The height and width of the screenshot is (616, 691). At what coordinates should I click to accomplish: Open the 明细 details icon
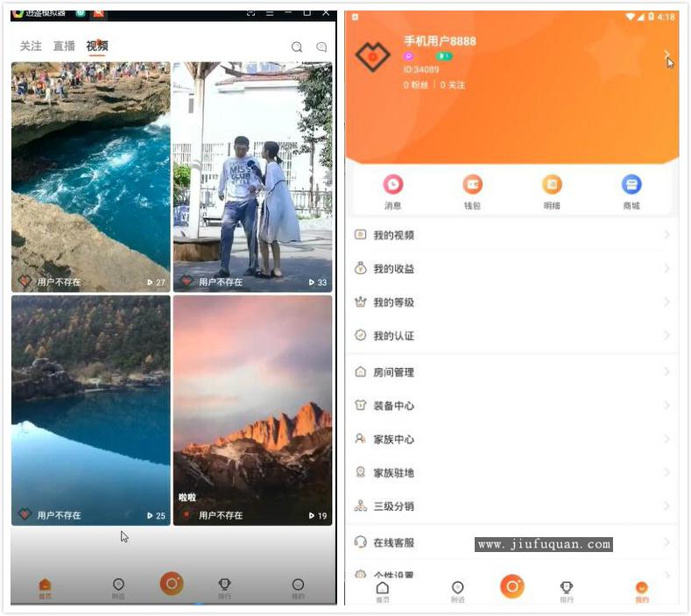tap(552, 184)
